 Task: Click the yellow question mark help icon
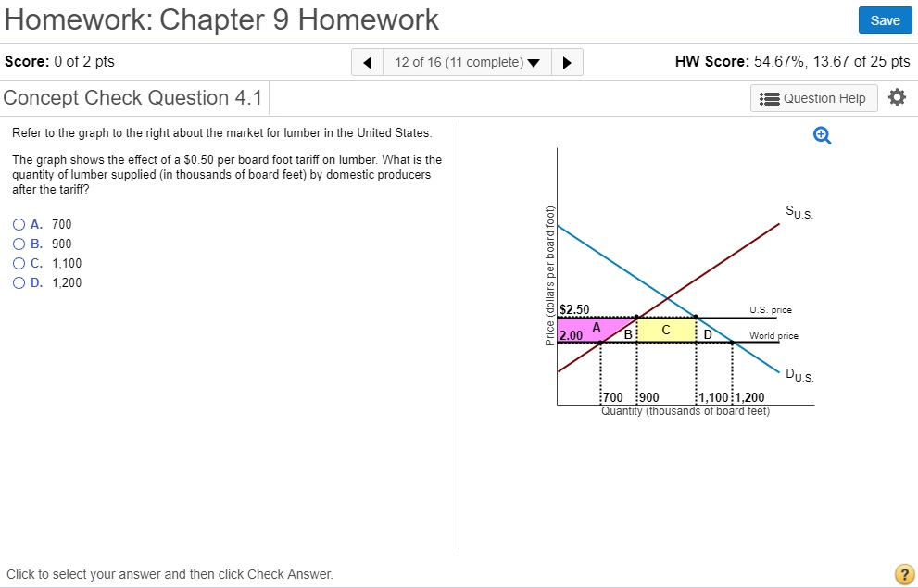click(904, 574)
